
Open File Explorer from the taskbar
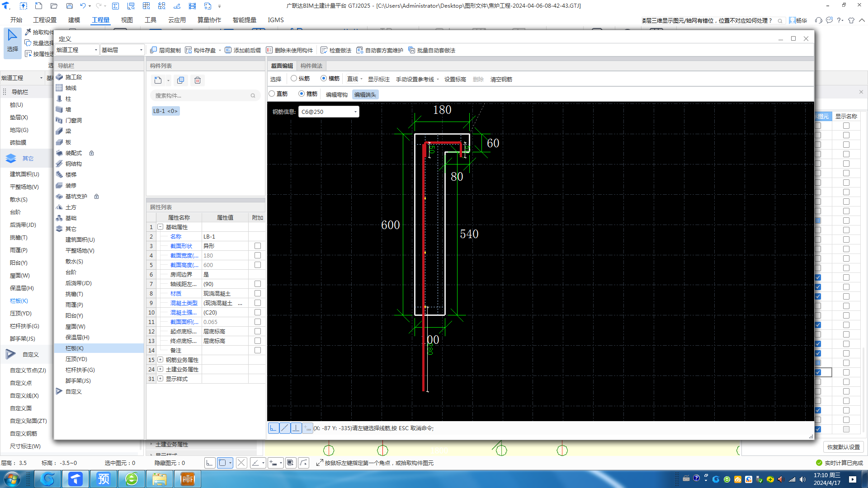(159, 479)
